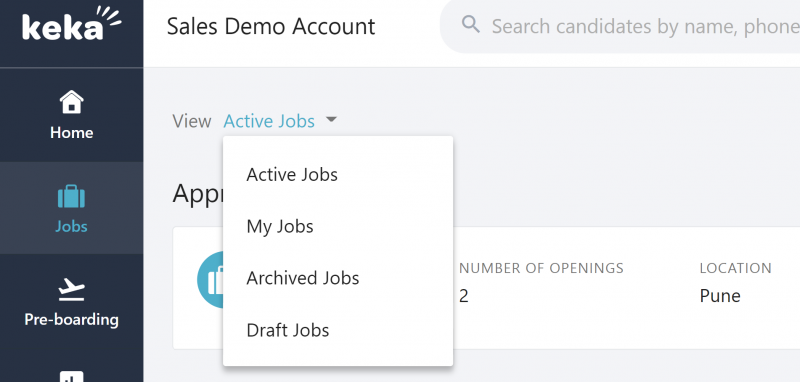
Task: Open the chart icon below Pre-boarding
Action: coord(71,376)
